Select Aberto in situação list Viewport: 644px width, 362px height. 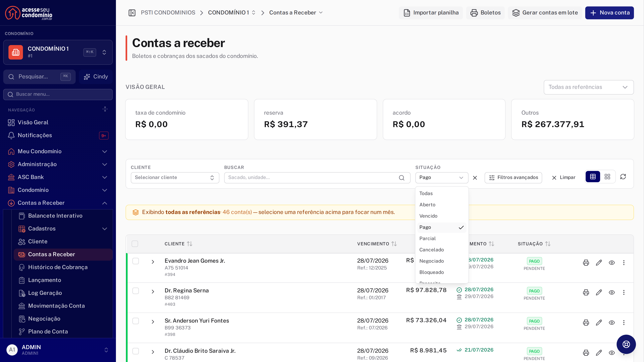pos(442,205)
